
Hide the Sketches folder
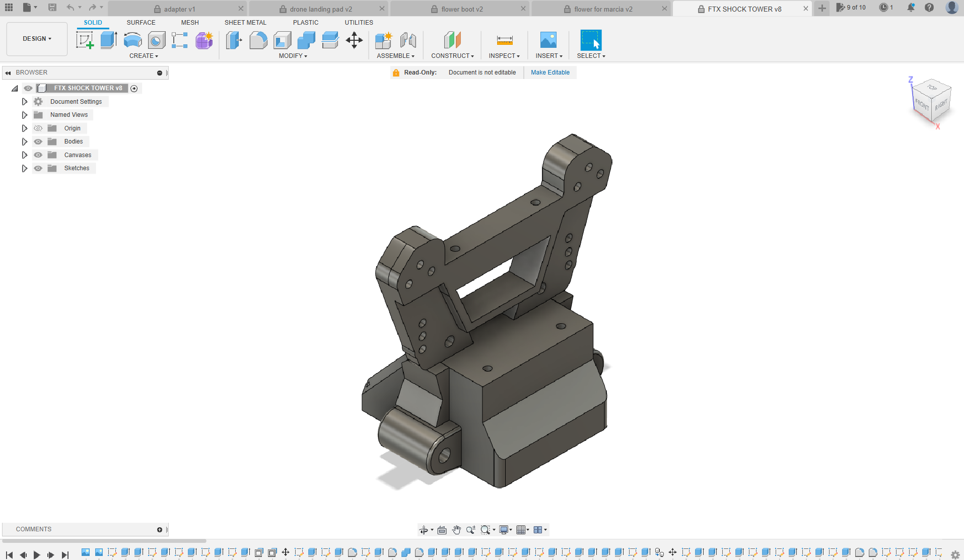tap(38, 168)
